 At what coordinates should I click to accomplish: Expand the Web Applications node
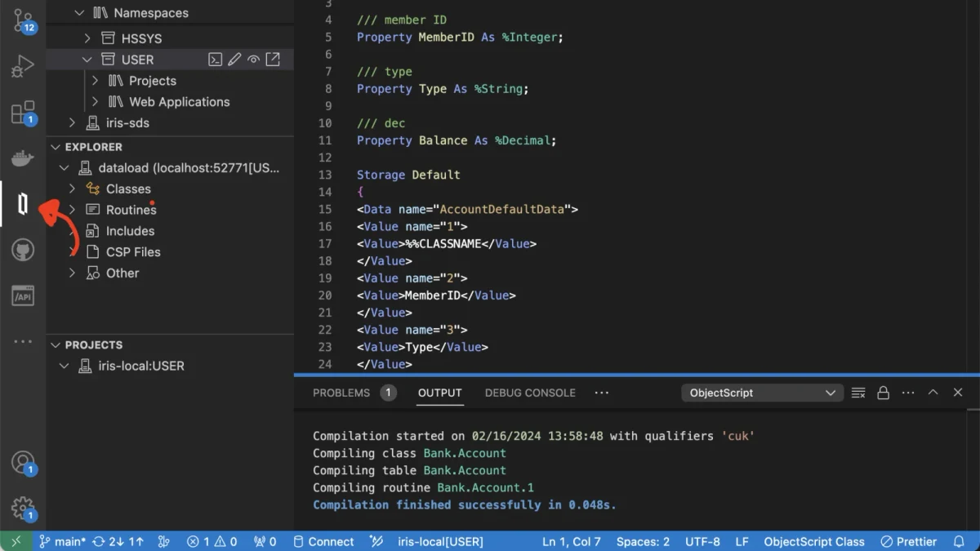pyautogui.click(x=95, y=102)
